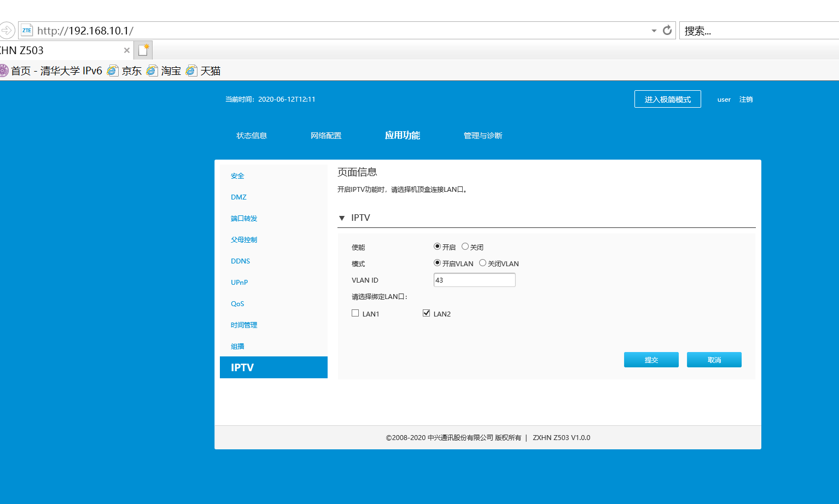839x504 pixels.
Task: Select IPTV in sidebar
Action: (x=273, y=367)
